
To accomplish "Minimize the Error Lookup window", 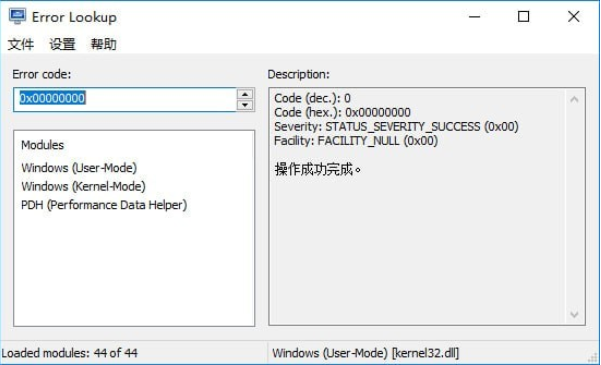I will [475, 16].
